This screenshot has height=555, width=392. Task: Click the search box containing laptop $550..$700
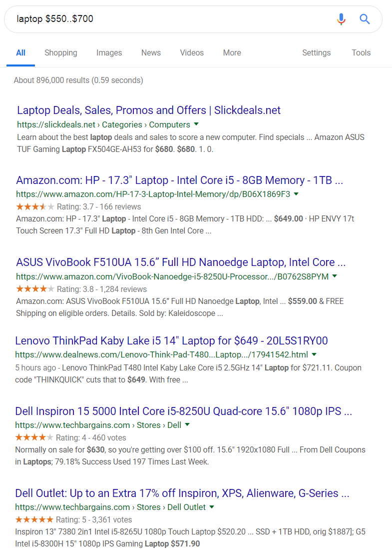(x=170, y=19)
